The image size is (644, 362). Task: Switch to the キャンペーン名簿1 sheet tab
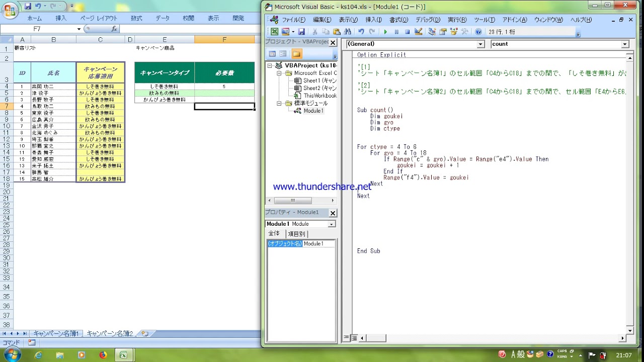click(x=56, y=334)
